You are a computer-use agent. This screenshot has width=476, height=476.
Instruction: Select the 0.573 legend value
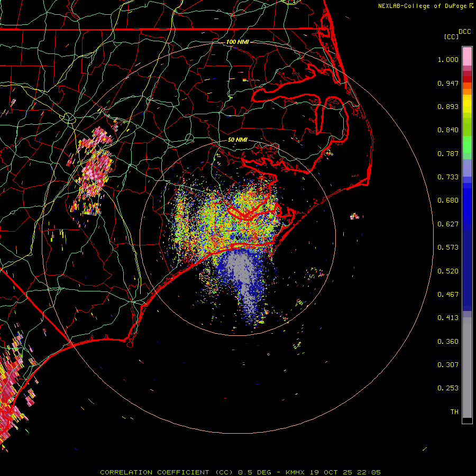tap(448, 248)
